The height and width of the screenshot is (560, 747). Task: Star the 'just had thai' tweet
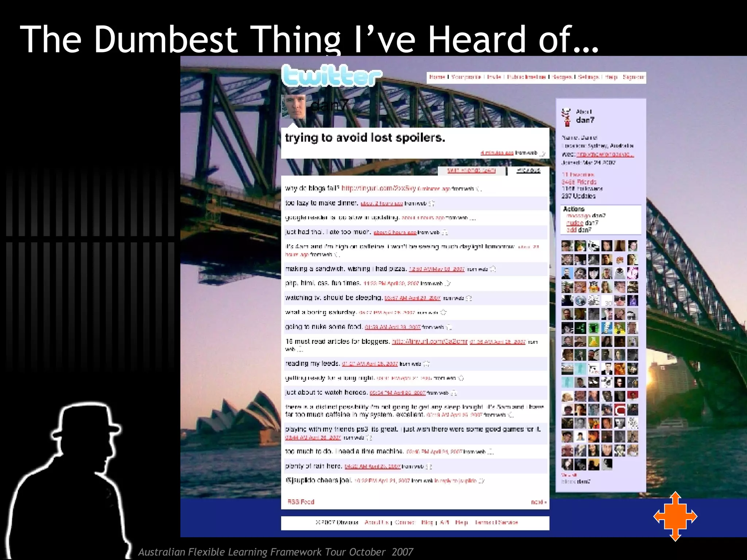coord(445,232)
